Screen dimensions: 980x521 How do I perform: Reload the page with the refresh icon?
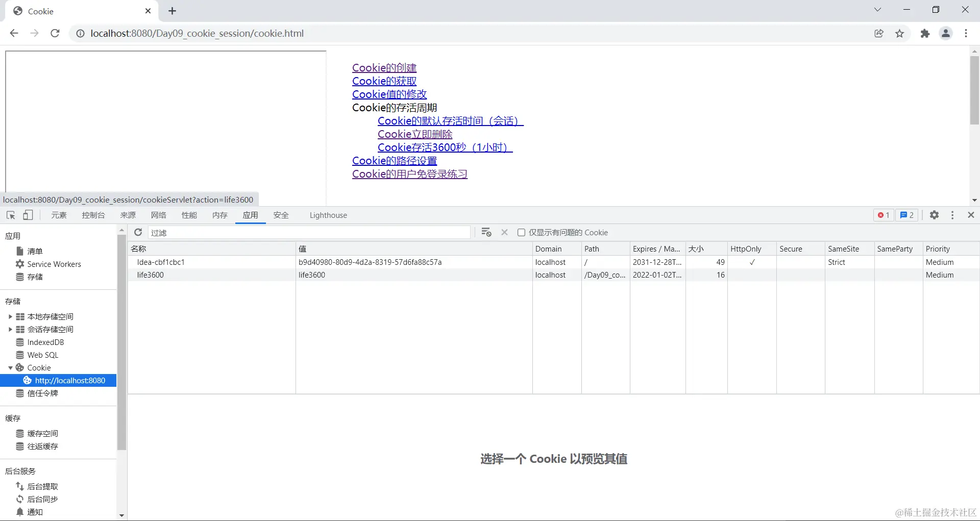(x=55, y=33)
